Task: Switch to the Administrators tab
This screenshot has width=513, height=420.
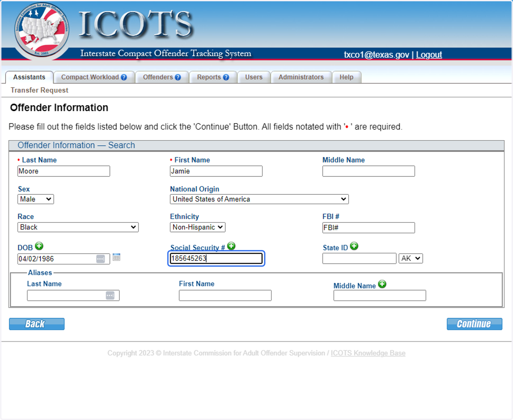Action: 301,77
